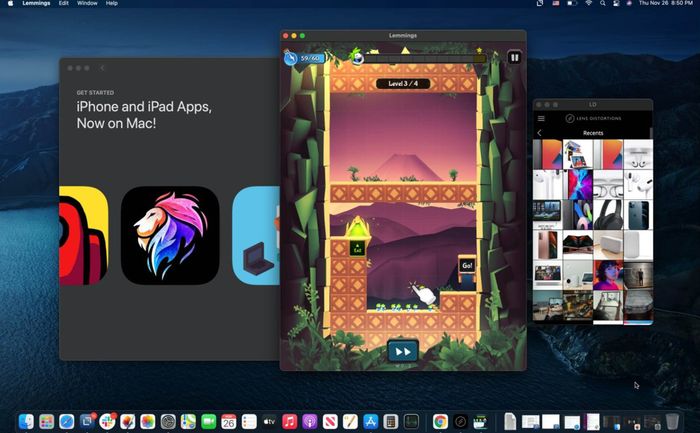Open the Help menu
Screen dimensions: 700x433
click(x=112, y=3)
